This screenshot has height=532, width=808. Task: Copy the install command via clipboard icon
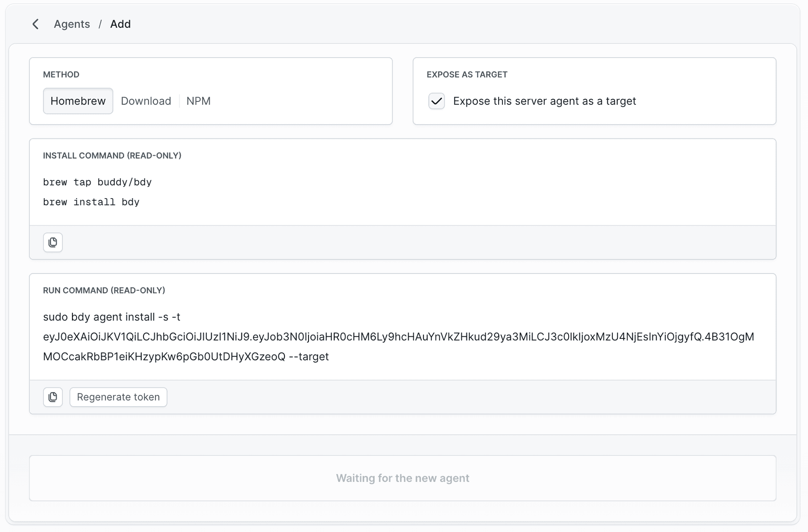coord(53,242)
